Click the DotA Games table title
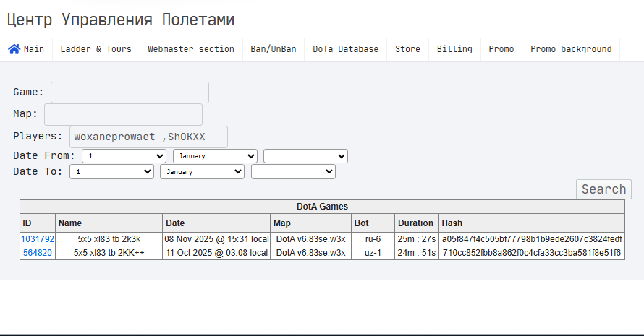The image size is (644, 336). click(x=323, y=207)
